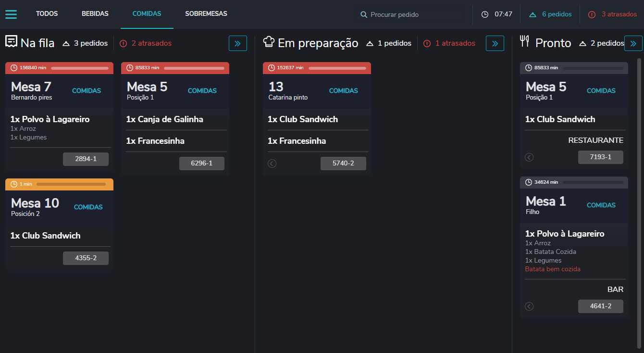
Task: Open the SOBREMESAS tab
Action: [206, 14]
